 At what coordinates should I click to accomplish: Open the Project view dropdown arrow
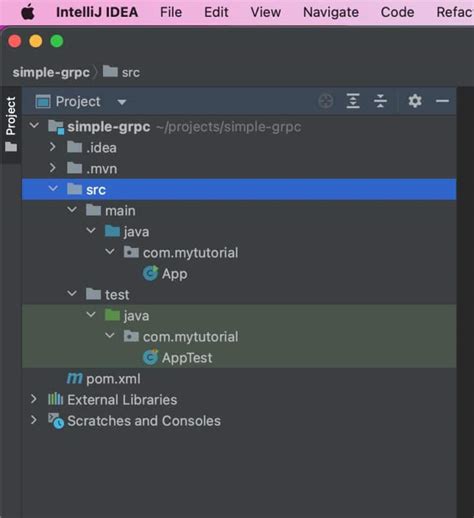[x=122, y=102]
